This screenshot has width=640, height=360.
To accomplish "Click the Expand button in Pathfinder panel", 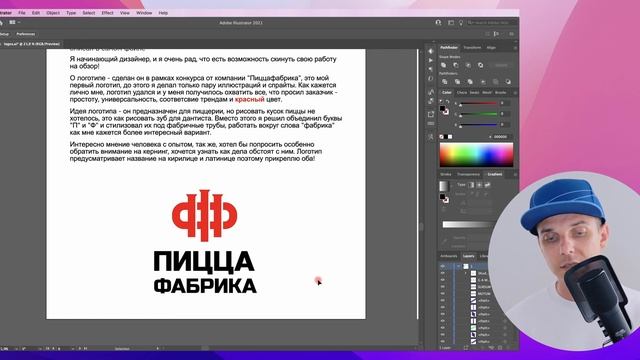I will [x=501, y=65].
